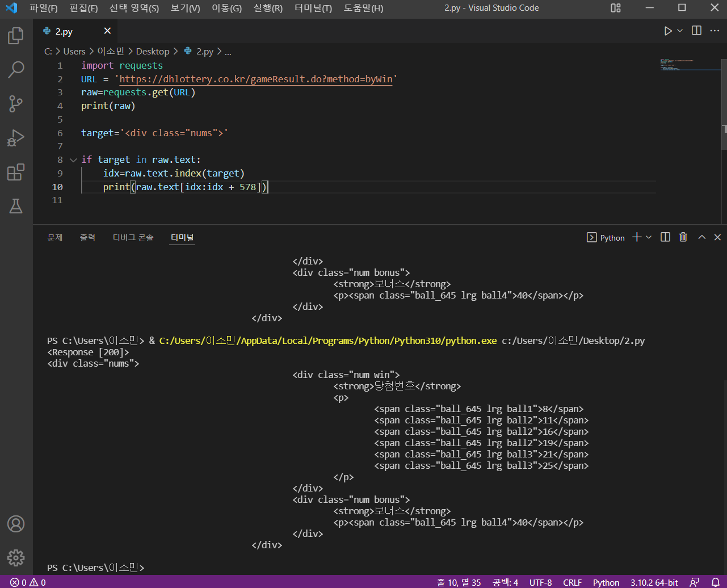The height and width of the screenshot is (588, 727).
Task: Open the 편집(E) menu
Action: coord(83,8)
